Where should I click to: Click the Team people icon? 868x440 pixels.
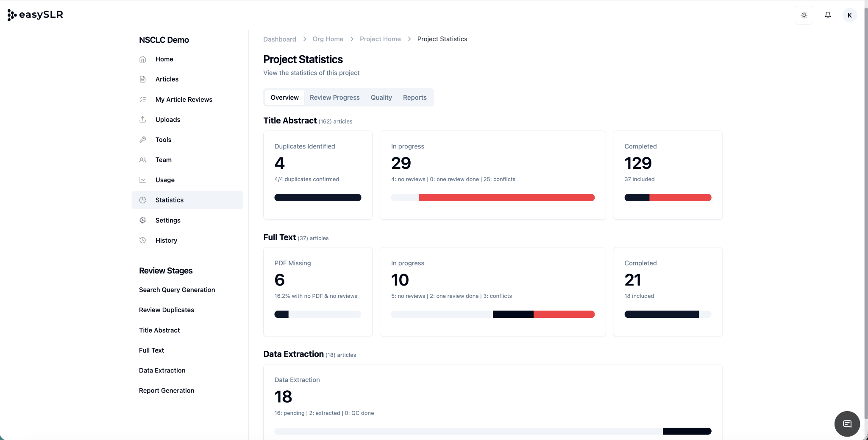click(x=143, y=160)
